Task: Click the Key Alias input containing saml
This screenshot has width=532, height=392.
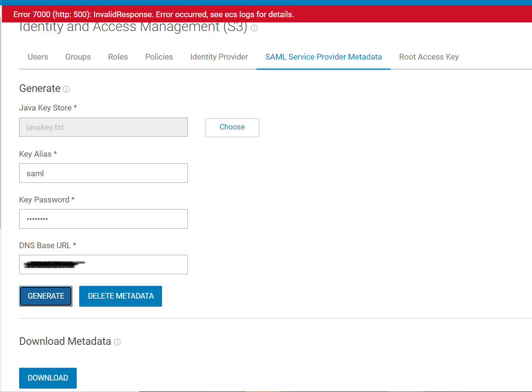Action: click(x=103, y=173)
